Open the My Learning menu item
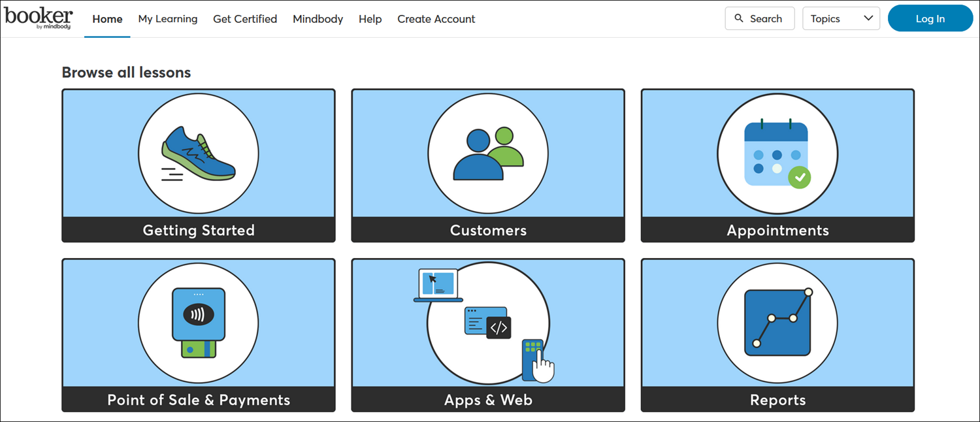This screenshot has width=980, height=422. point(168,19)
